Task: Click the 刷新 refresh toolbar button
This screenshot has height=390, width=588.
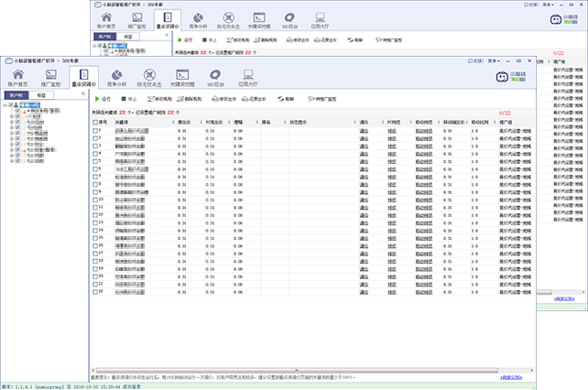Action: pyautogui.click(x=287, y=97)
